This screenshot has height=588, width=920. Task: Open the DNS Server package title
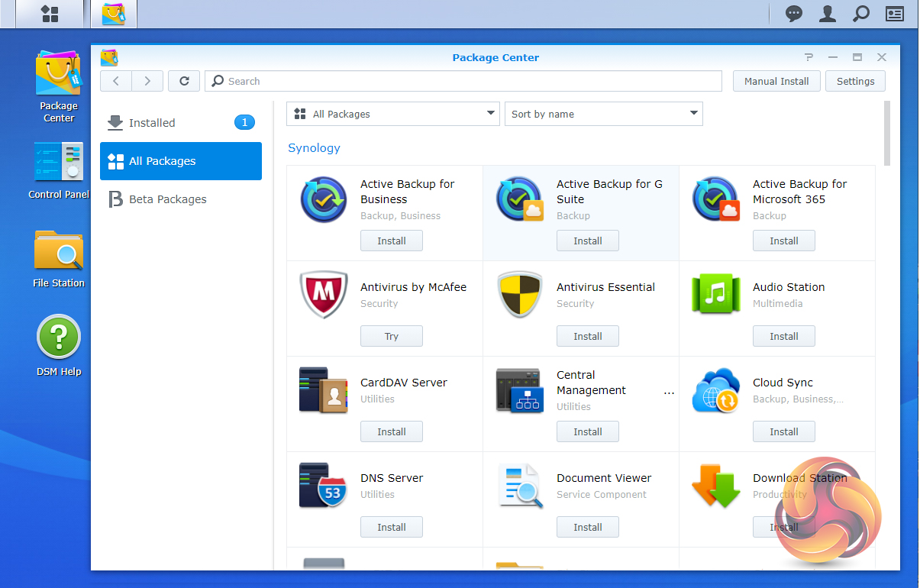click(x=392, y=478)
